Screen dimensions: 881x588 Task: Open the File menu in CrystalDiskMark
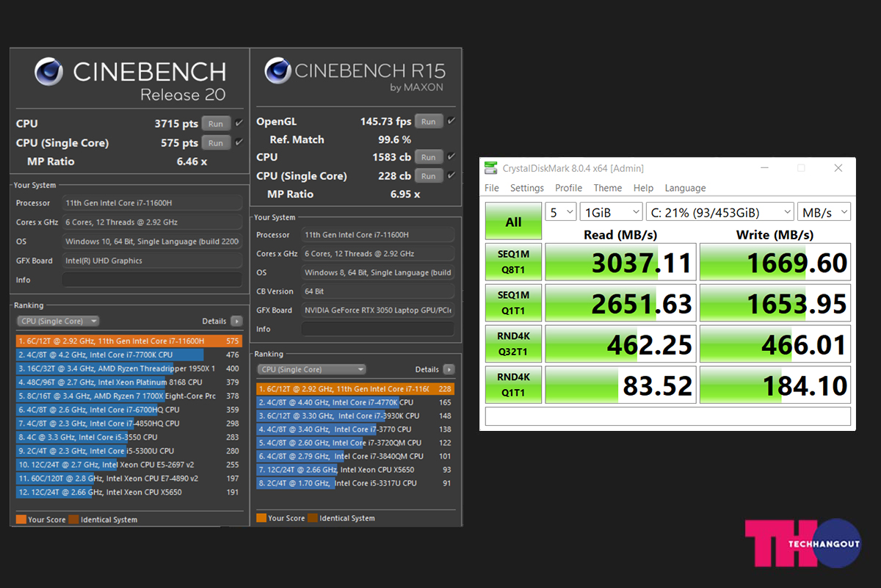point(492,188)
